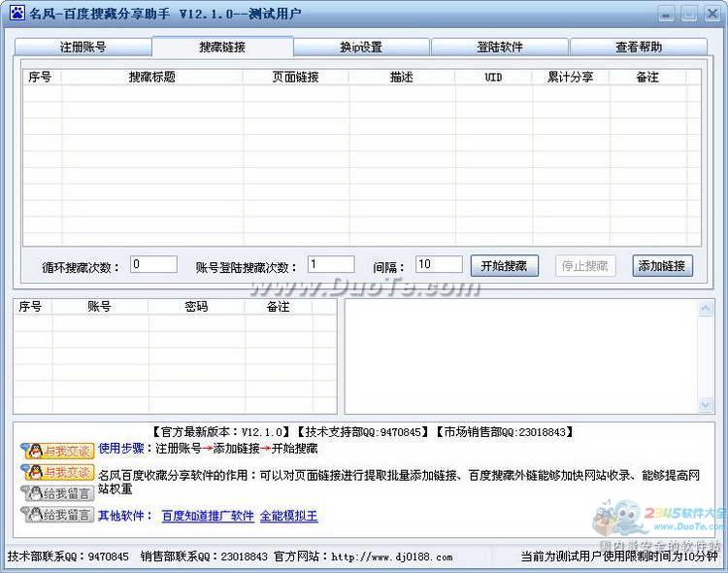Click the 页面链接 column header
The width and height of the screenshot is (728, 573).
pos(296,77)
